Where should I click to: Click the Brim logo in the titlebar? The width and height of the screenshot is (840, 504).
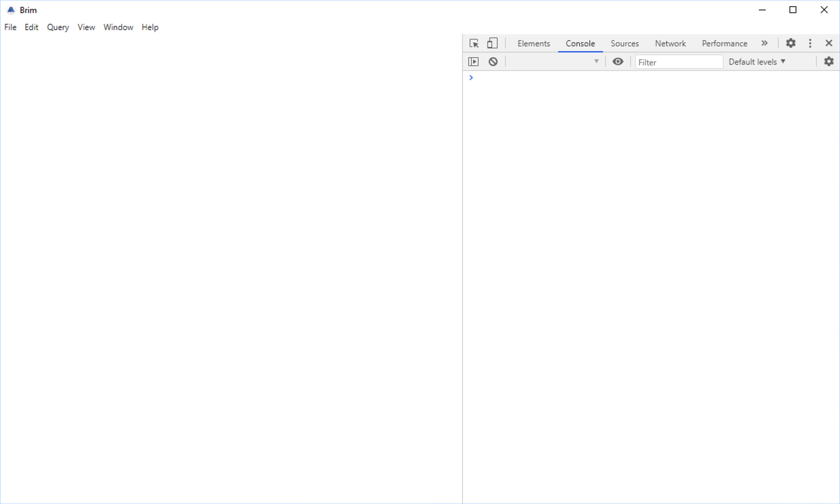coord(10,10)
